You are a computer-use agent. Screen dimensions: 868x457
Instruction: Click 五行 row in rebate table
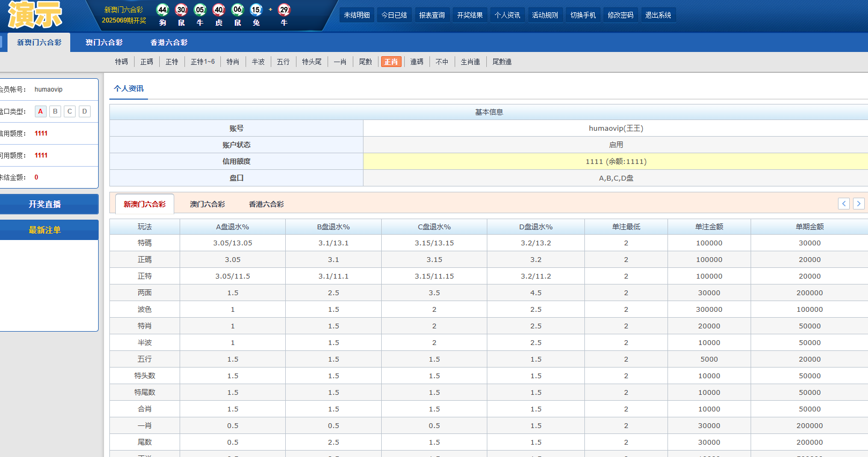pos(489,359)
